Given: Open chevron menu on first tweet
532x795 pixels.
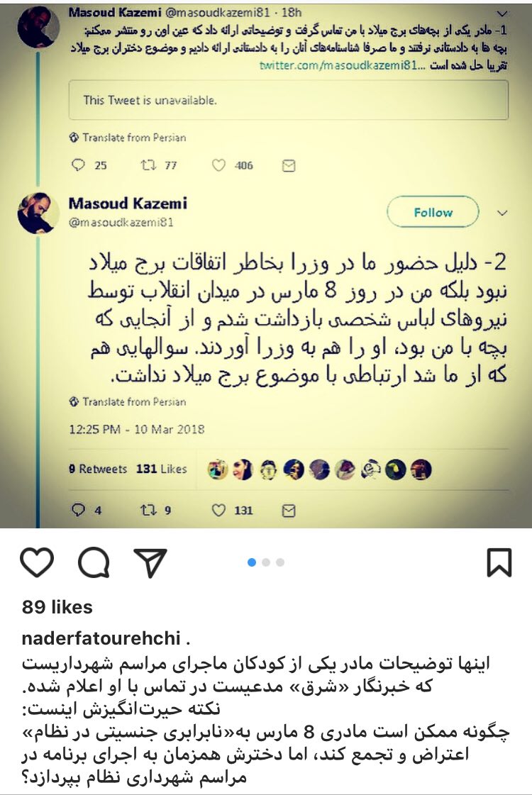Looking at the screenshot, I should pos(502,13).
